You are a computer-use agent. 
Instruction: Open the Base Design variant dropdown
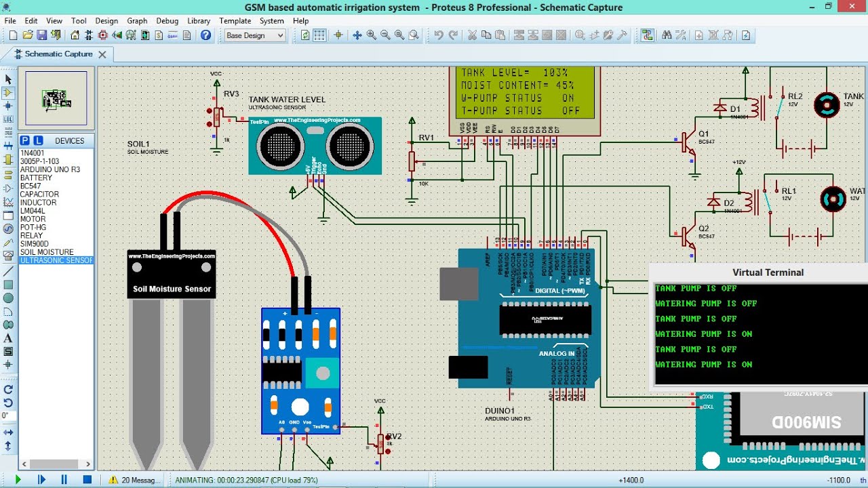click(255, 35)
